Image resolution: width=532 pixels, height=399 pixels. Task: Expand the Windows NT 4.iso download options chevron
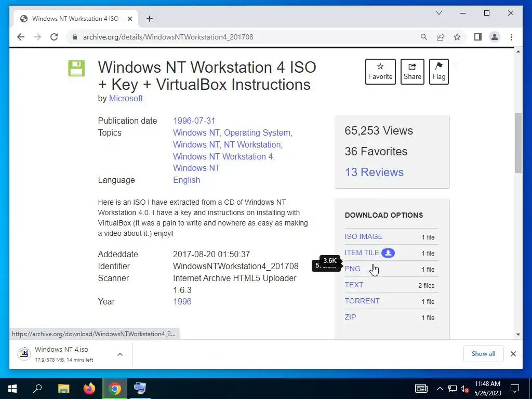[120, 354]
